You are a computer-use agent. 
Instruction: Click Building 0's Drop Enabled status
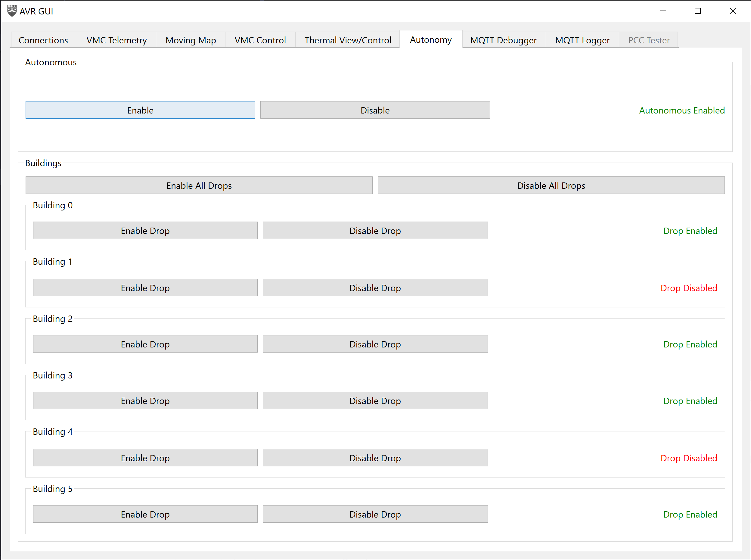pyautogui.click(x=690, y=231)
